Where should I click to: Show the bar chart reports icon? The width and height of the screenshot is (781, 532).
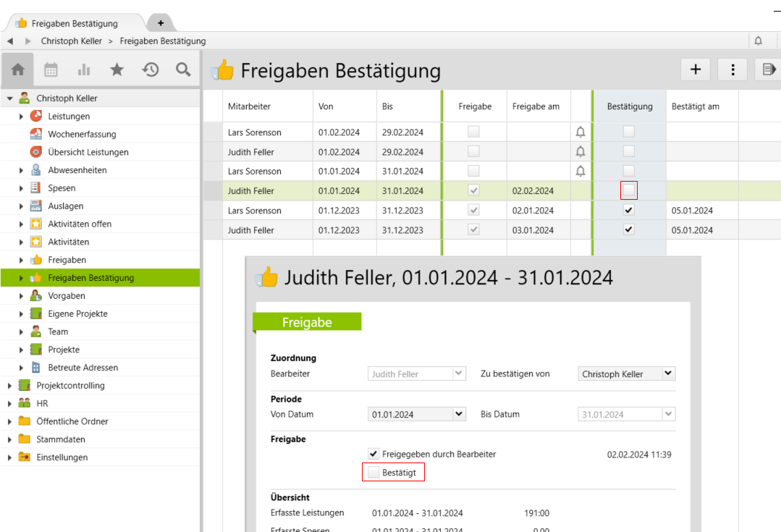(84, 69)
